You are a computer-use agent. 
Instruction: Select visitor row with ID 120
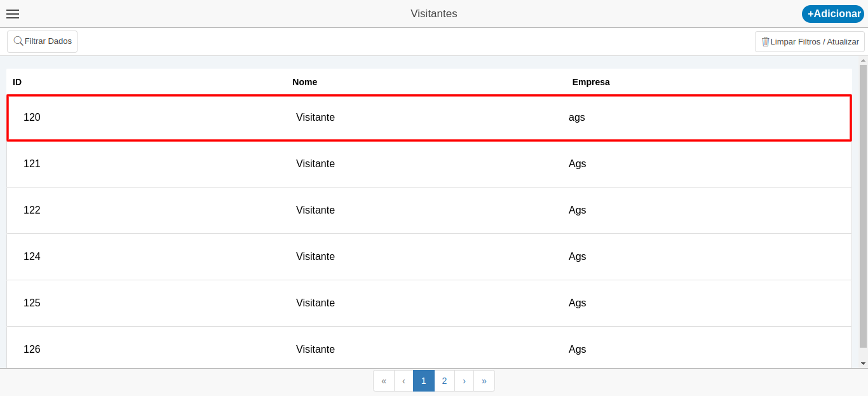(x=429, y=118)
